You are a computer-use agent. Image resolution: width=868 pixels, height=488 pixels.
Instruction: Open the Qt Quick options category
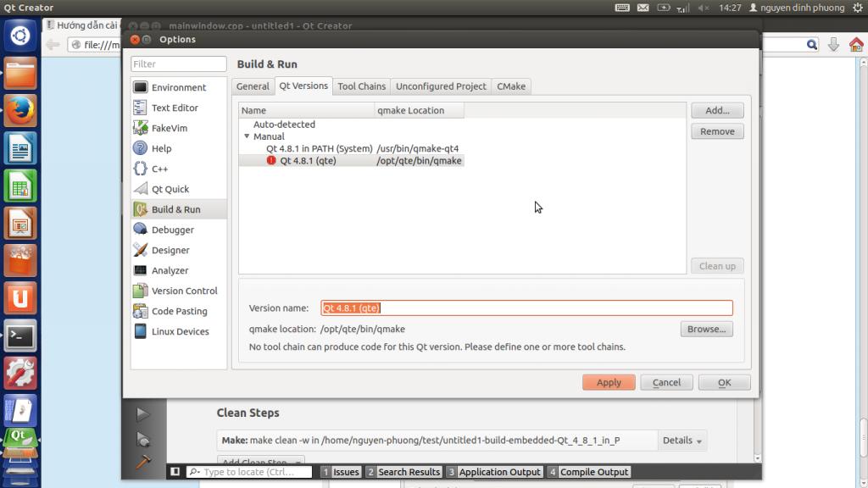[x=178, y=189]
